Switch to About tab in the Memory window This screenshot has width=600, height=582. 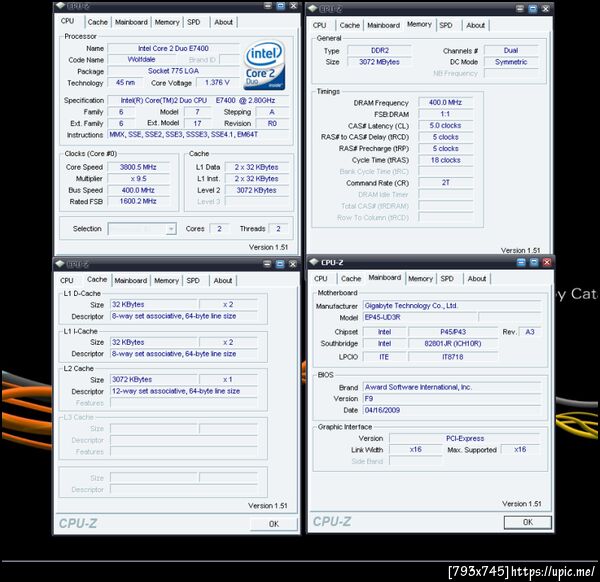click(x=476, y=25)
